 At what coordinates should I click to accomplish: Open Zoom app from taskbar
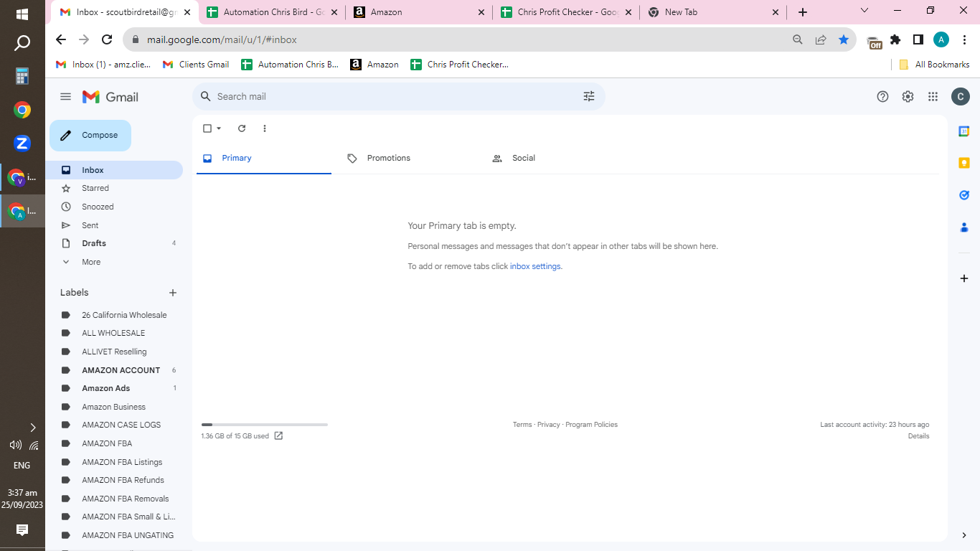(22, 143)
